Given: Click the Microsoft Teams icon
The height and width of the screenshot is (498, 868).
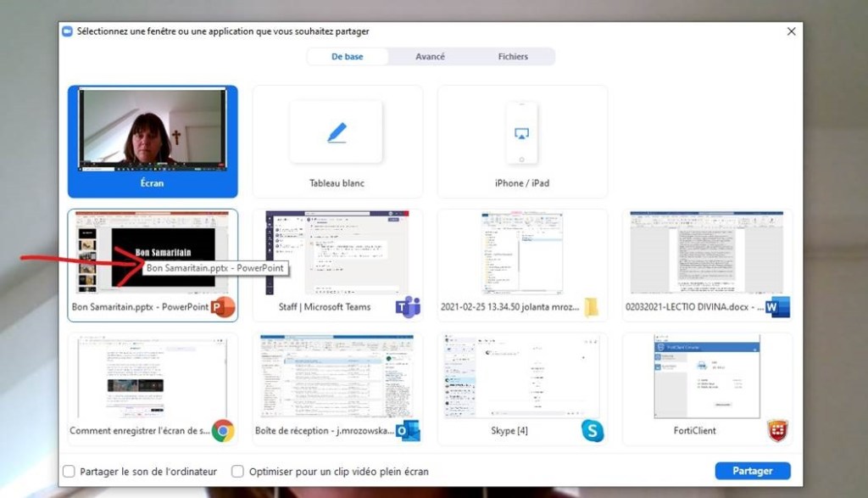Looking at the screenshot, I should (408, 307).
